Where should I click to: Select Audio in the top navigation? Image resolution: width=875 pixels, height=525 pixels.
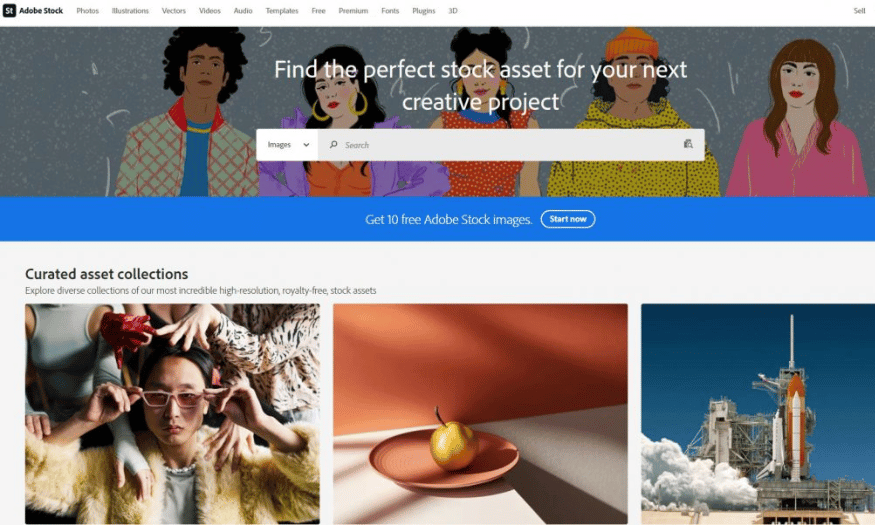243,11
